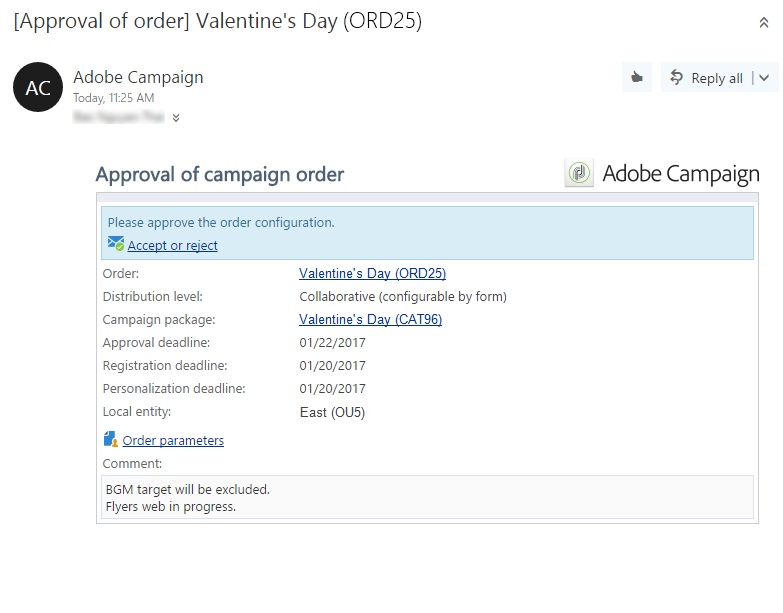
Task: Collapse the message with the double chevron
Action: pyautogui.click(x=764, y=23)
